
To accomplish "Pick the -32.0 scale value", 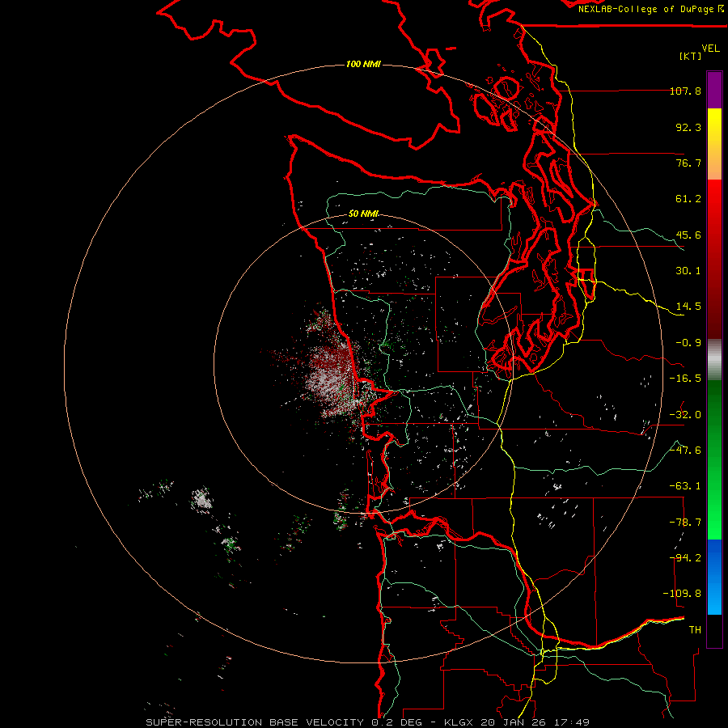I will [x=685, y=415].
